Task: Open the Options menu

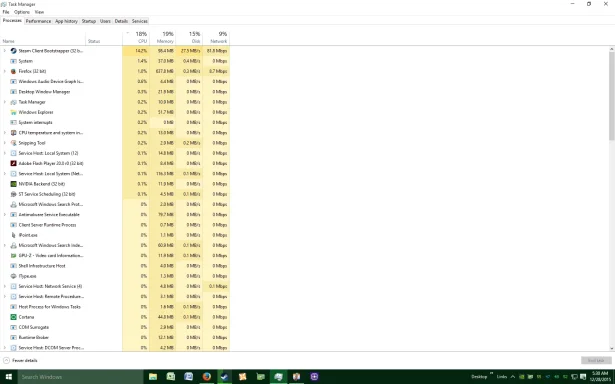Action: tap(22, 12)
